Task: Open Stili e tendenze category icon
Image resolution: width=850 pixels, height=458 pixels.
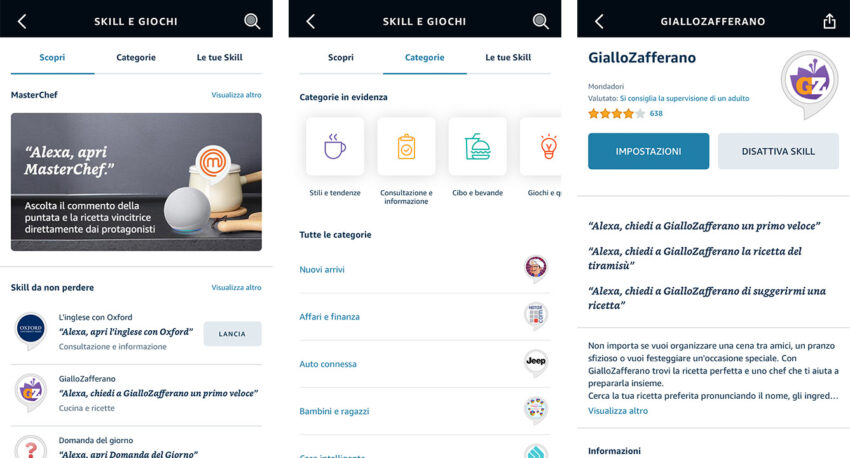Action: click(x=335, y=146)
